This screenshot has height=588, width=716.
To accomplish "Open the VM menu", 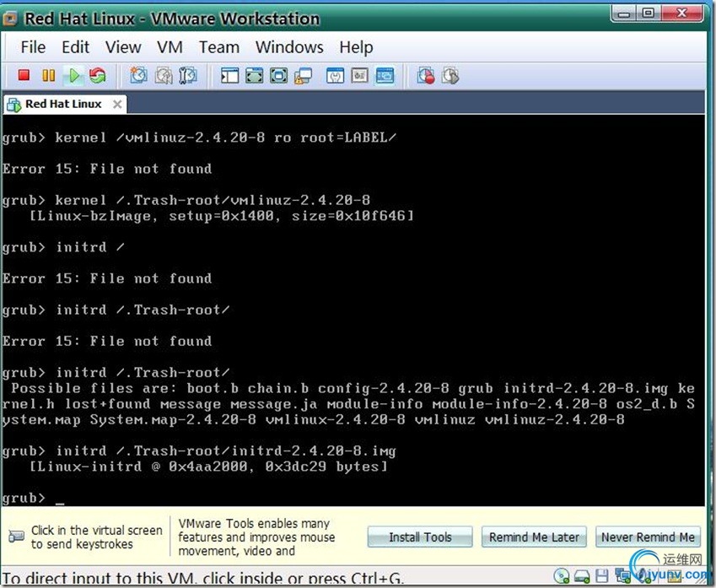I will (170, 47).
